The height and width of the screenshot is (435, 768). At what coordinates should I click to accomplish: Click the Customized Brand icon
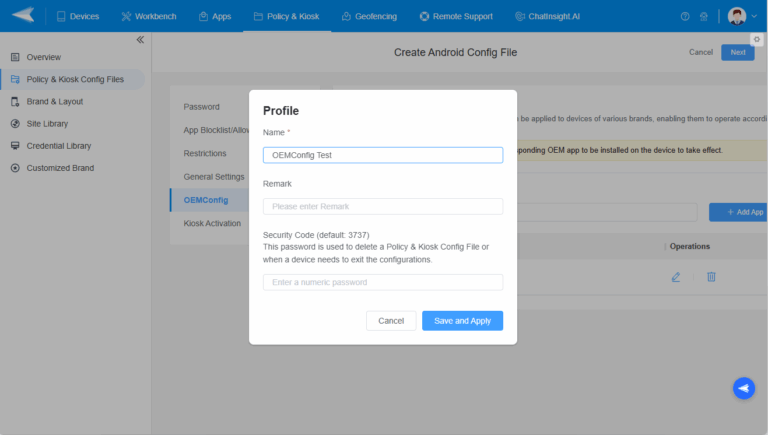coord(15,168)
